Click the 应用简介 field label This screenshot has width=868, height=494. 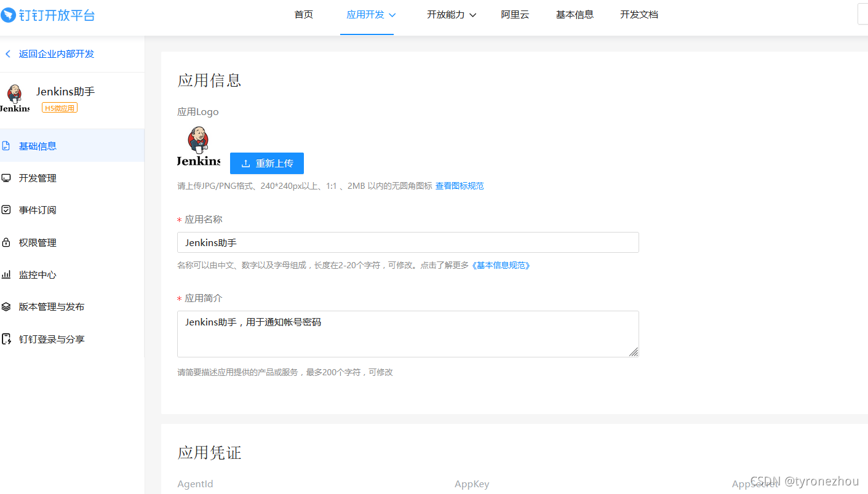tap(204, 298)
